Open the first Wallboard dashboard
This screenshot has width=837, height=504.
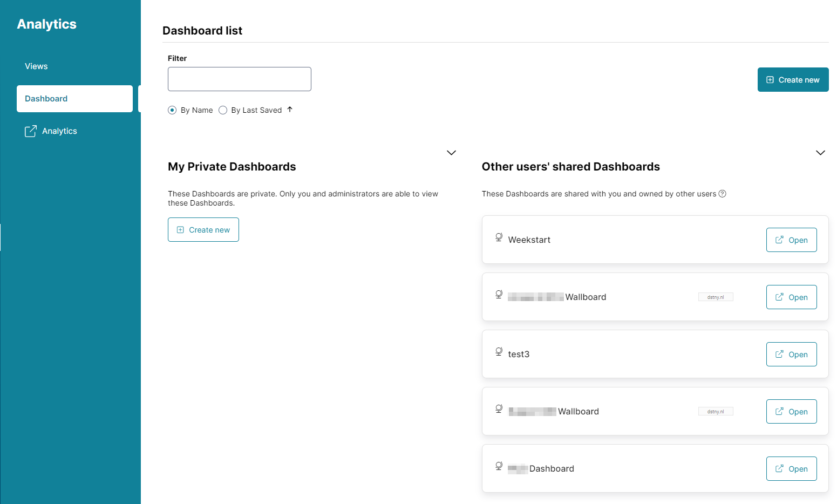(791, 297)
